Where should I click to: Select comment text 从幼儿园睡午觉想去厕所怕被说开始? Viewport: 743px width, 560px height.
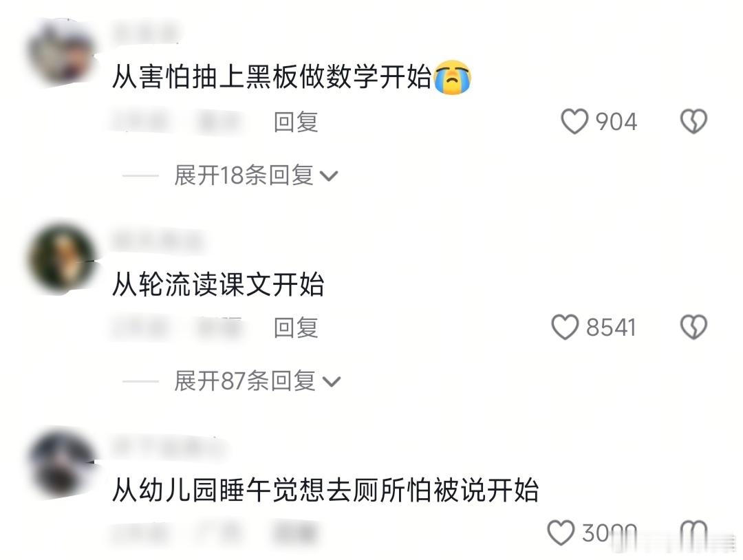[x=325, y=490]
